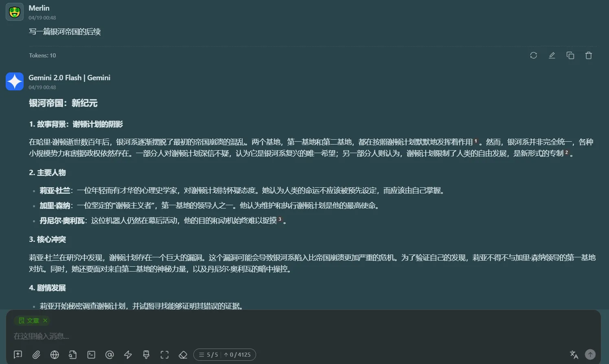Clear the chat with the brush icon
This screenshot has height=364, width=609.
pos(146,355)
